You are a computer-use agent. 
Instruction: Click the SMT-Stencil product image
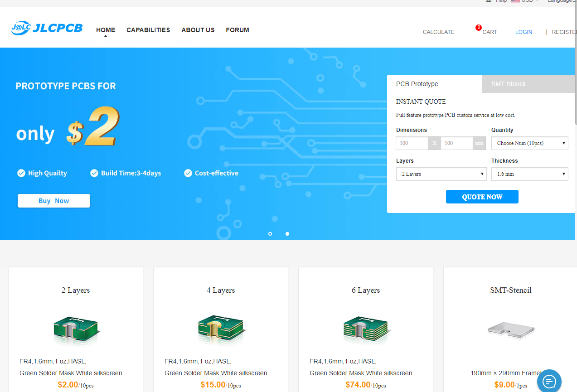pos(511,330)
